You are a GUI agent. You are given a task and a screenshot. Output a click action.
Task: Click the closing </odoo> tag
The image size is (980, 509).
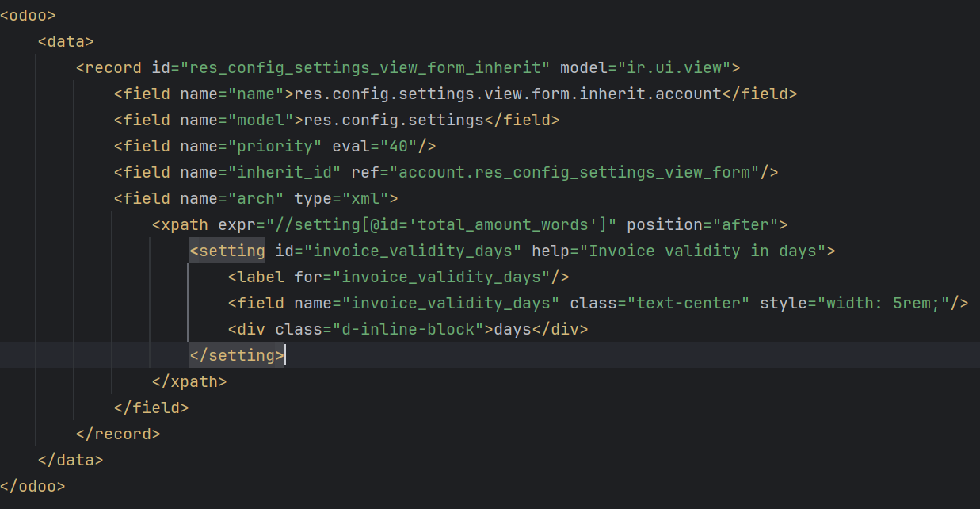tap(32, 486)
